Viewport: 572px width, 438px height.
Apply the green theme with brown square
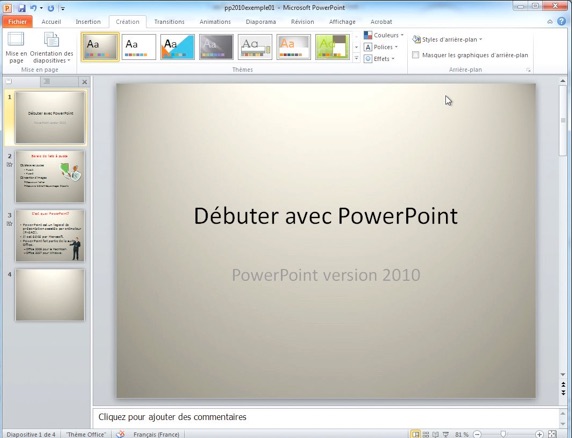332,47
